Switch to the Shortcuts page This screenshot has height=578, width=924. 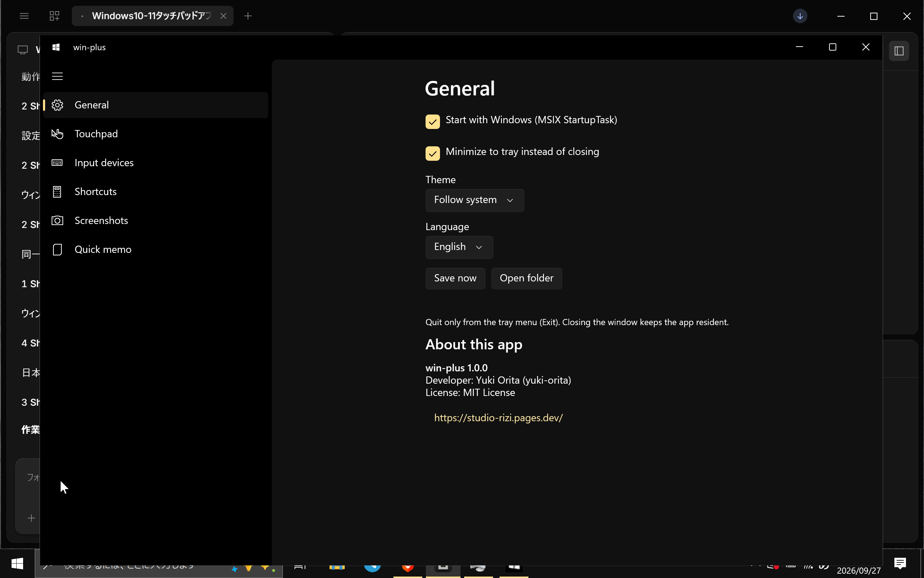click(156, 191)
